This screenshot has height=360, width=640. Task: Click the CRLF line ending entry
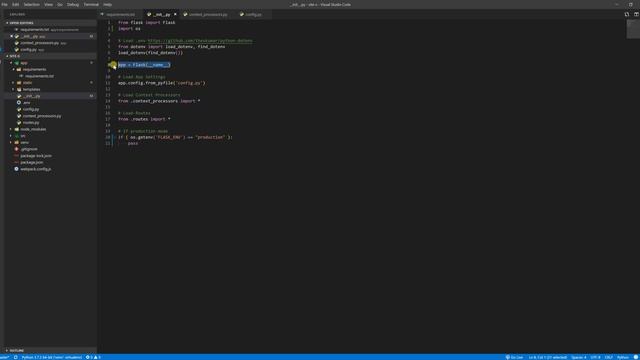(x=609, y=357)
